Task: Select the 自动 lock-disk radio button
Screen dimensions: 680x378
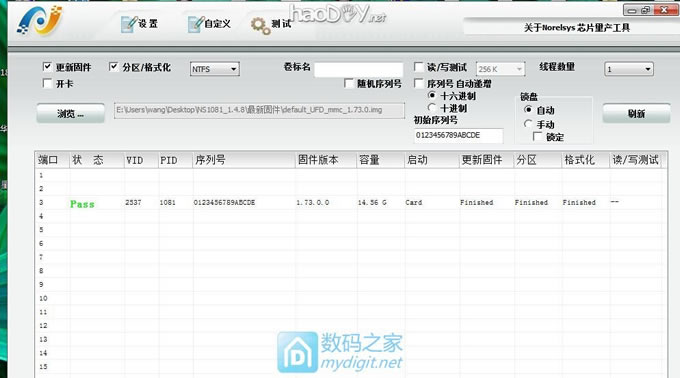Action: click(x=528, y=109)
